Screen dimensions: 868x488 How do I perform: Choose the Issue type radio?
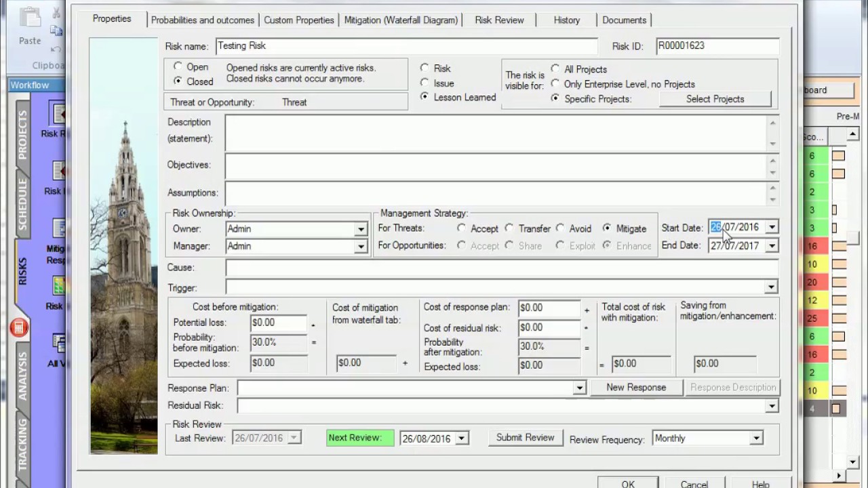point(425,83)
